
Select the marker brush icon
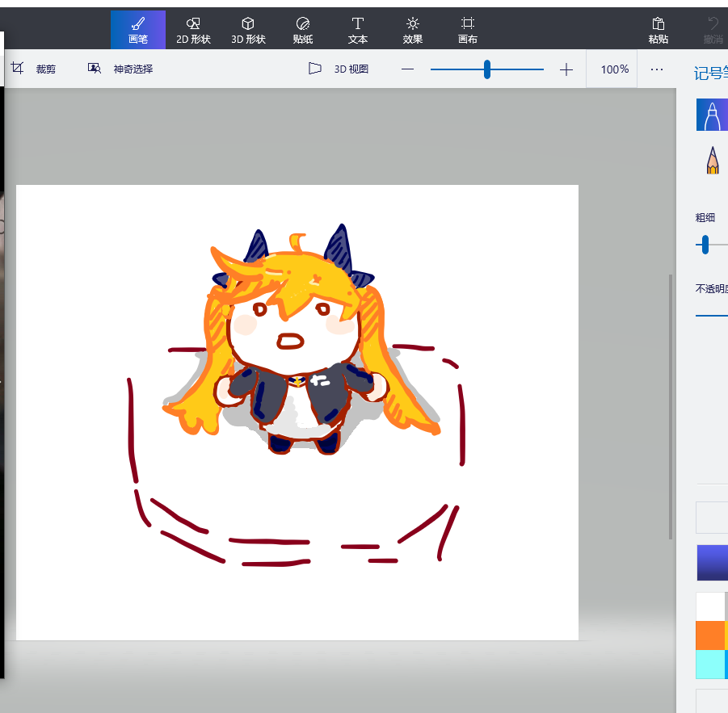(x=712, y=115)
